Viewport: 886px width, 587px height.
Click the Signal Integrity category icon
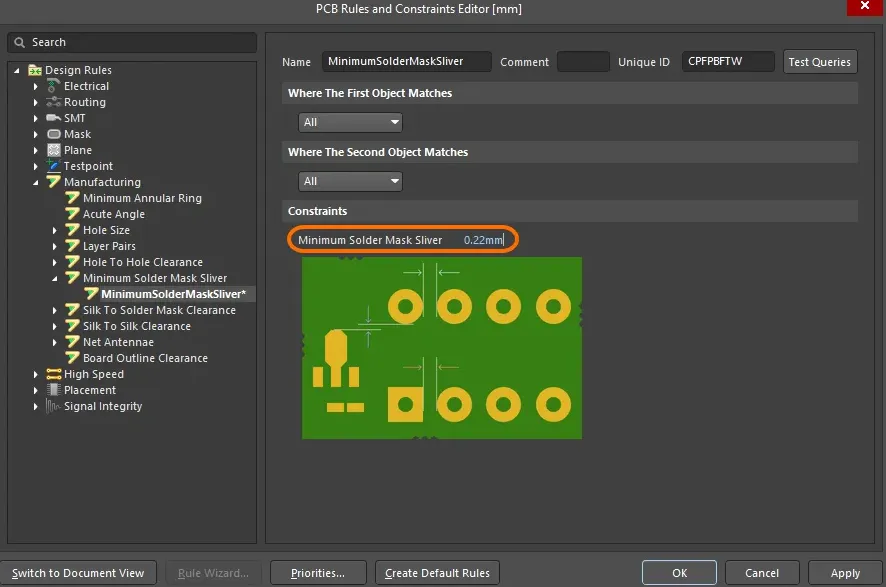click(x=53, y=406)
